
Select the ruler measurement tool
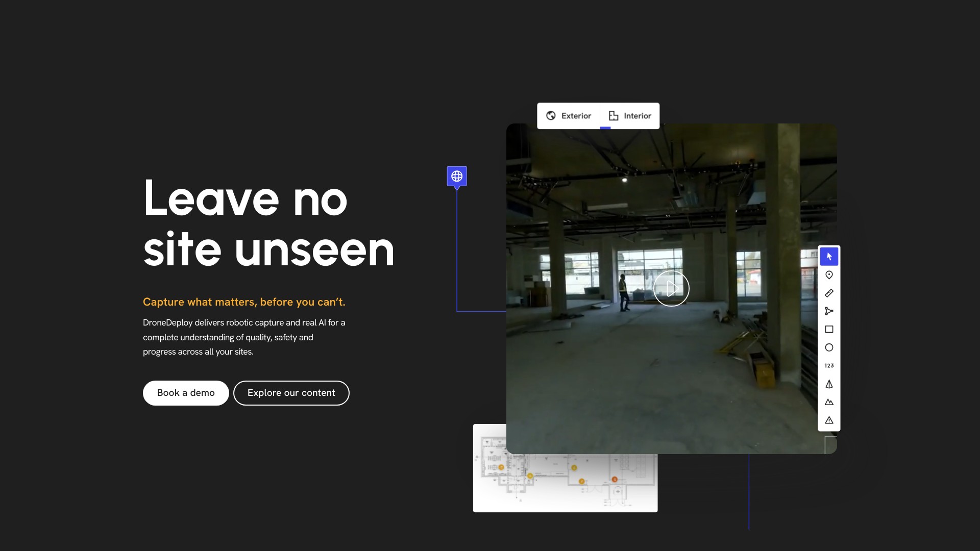(x=829, y=293)
